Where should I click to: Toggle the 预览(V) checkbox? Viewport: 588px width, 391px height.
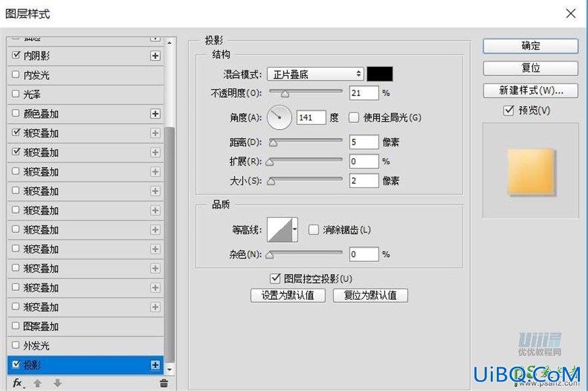pyautogui.click(x=508, y=110)
